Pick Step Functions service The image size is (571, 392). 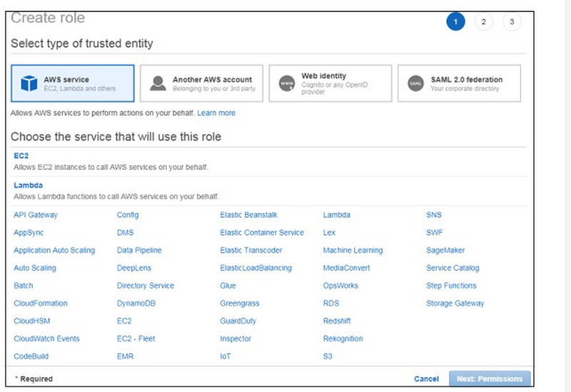click(450, 286)
